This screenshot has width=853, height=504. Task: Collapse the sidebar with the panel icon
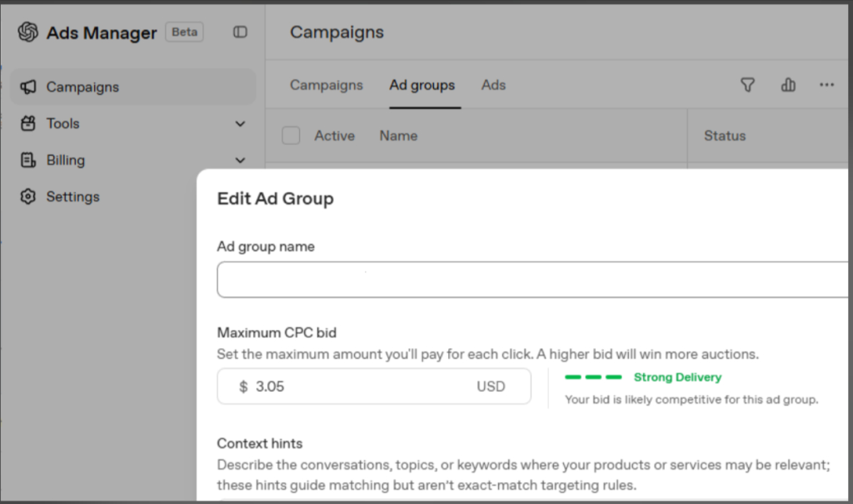click(240, 32)
